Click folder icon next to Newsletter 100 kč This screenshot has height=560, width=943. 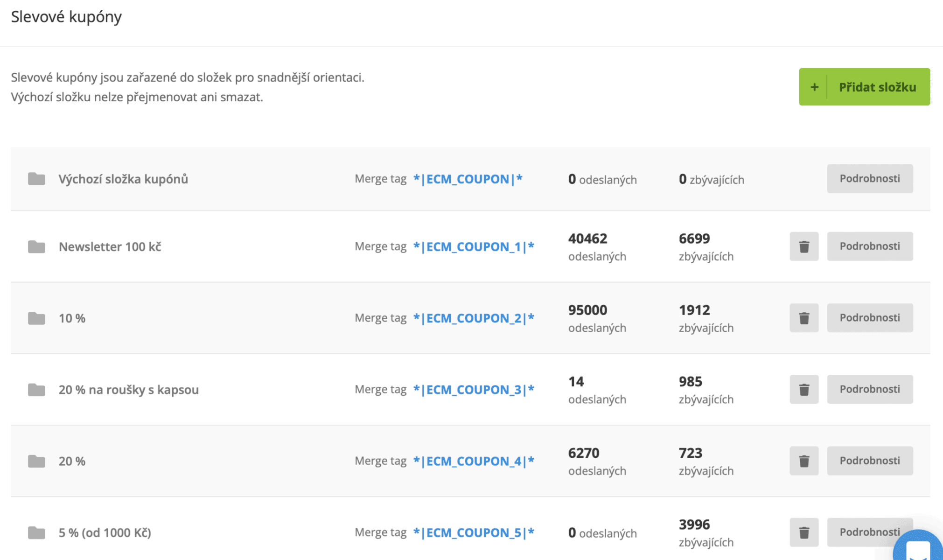pos(36,246)
